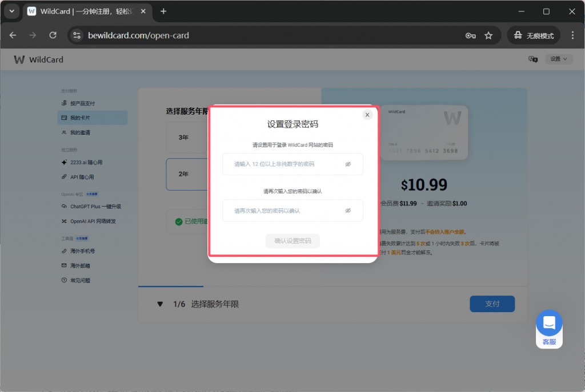Image resolution: width=585 pixels, height=392 pixels.
Task: Select the 3年 service term option
Action: click(x=187, y=137)
